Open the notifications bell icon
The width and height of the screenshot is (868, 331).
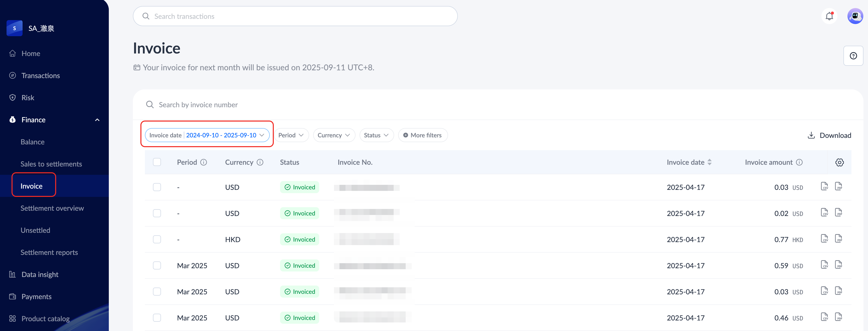tap(829, 16)
